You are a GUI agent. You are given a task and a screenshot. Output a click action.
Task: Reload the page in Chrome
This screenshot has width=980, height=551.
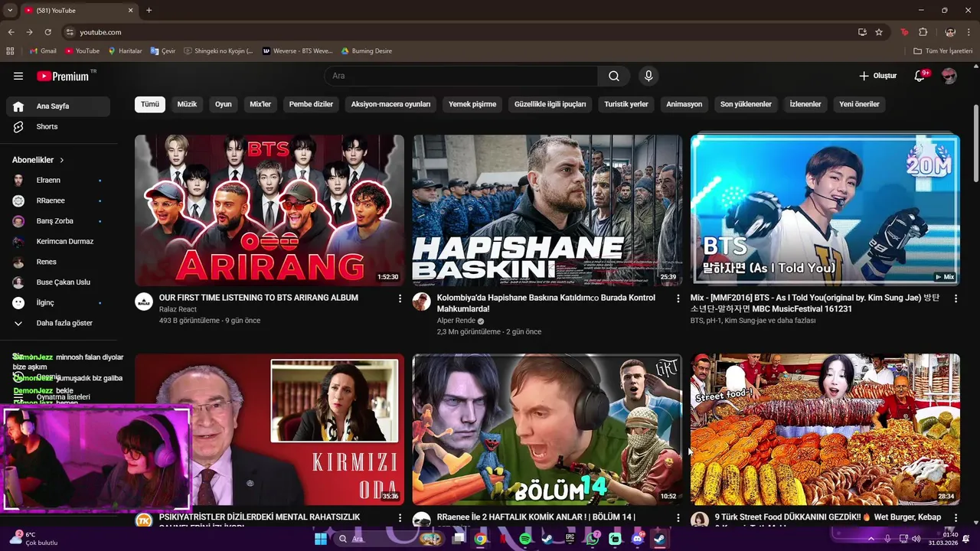point(47,32)
